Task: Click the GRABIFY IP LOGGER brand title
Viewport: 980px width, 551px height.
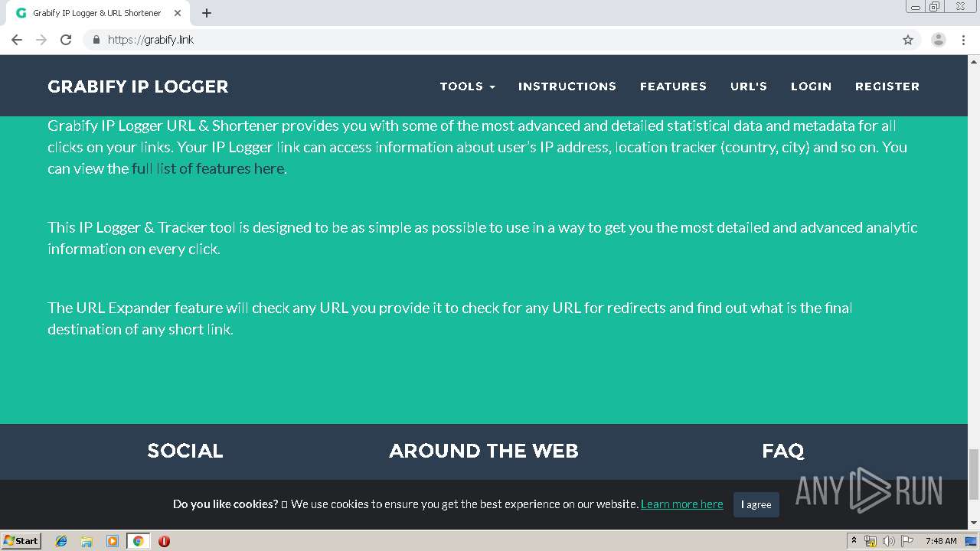Action: [138, 86]
